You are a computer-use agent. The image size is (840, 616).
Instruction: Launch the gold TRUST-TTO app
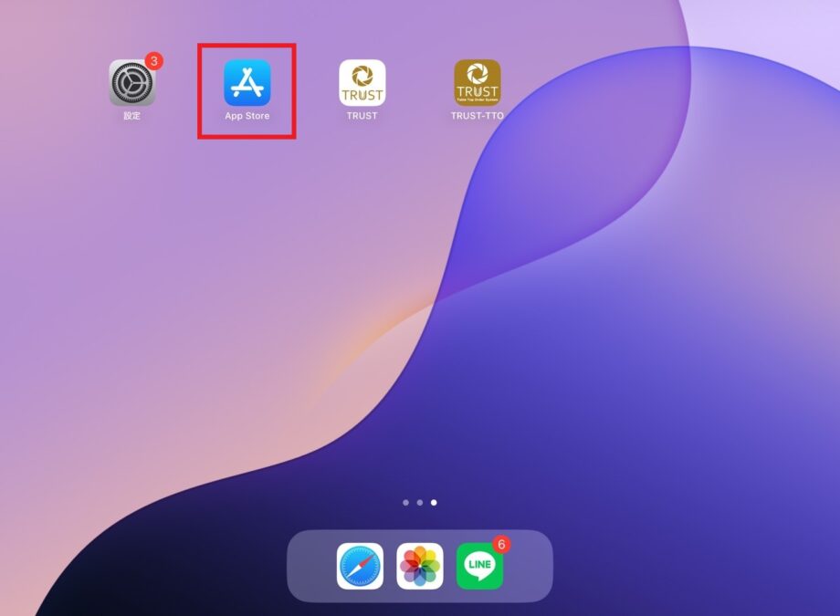pos(477,83)
